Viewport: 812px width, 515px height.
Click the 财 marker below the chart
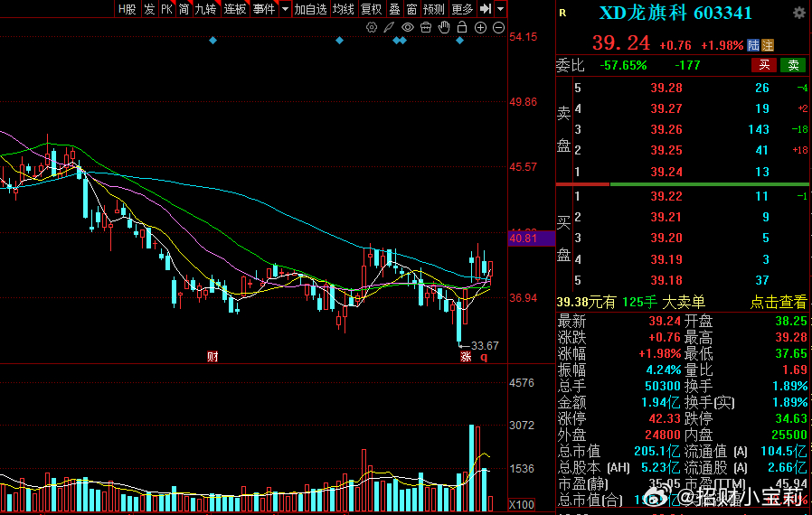pyautogui.click(x=212, y=356)
